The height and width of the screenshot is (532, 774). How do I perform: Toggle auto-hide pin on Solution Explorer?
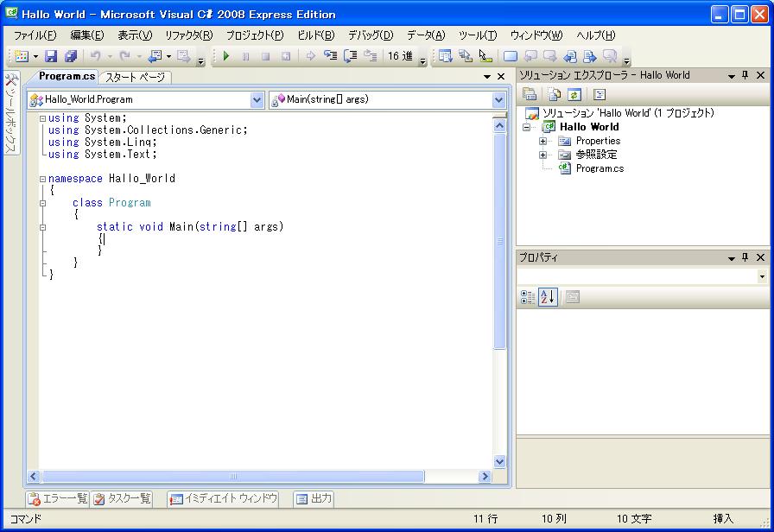coord(745,75)
